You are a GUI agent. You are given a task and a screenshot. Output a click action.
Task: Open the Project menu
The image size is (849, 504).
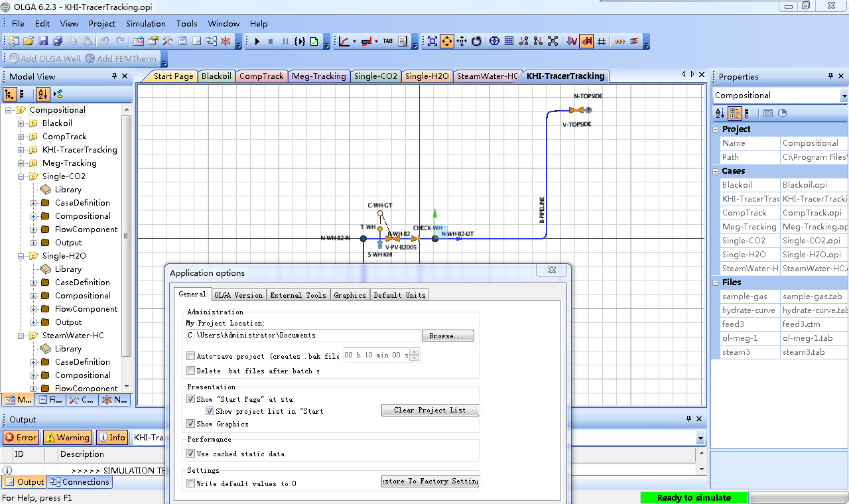[102, 23]
